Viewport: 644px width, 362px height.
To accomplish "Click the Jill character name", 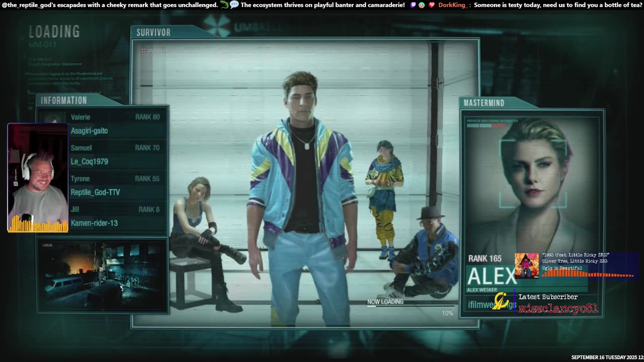I will click(x=74, y=209).
